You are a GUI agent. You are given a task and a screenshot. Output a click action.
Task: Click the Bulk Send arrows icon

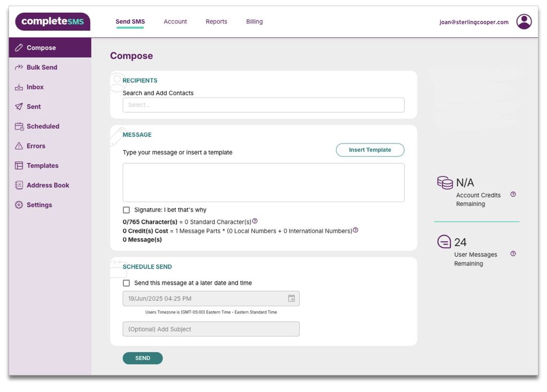pos(19,67)
